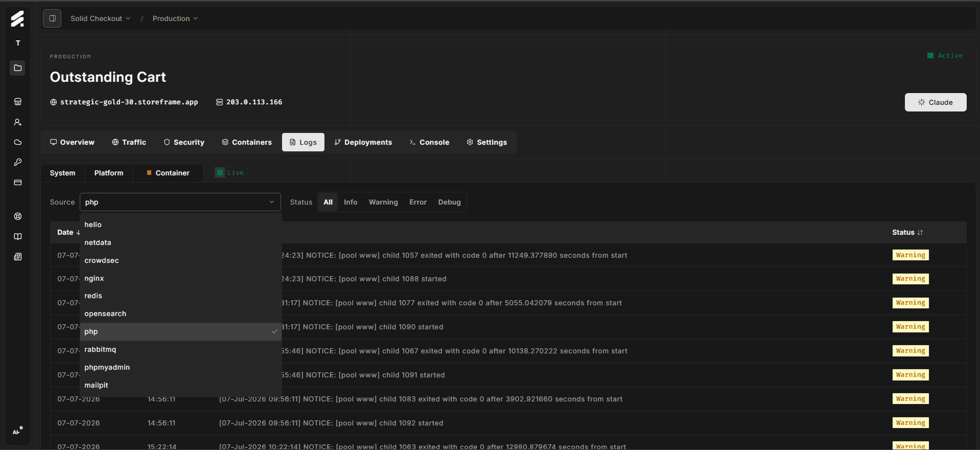Open the Solid Checkout project dropdown

(100, 18)
